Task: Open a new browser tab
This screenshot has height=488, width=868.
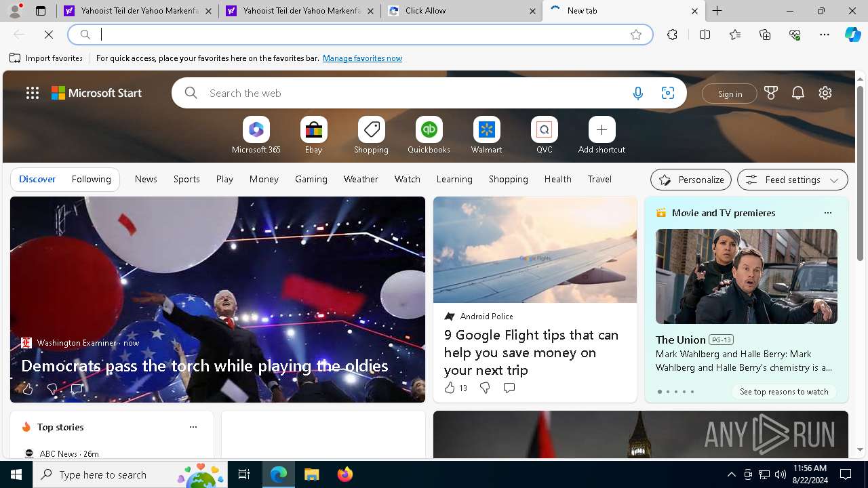Action: click(717, 11)
